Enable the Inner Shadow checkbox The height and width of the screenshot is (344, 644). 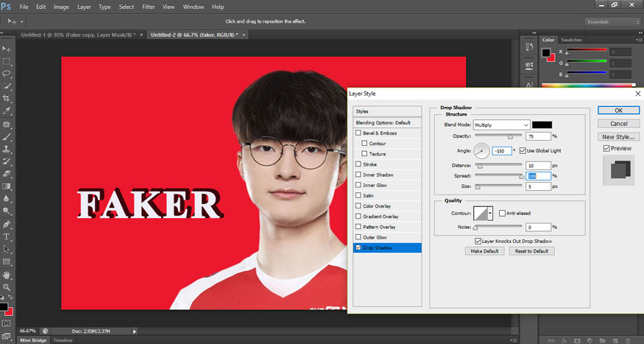[358, 175]
